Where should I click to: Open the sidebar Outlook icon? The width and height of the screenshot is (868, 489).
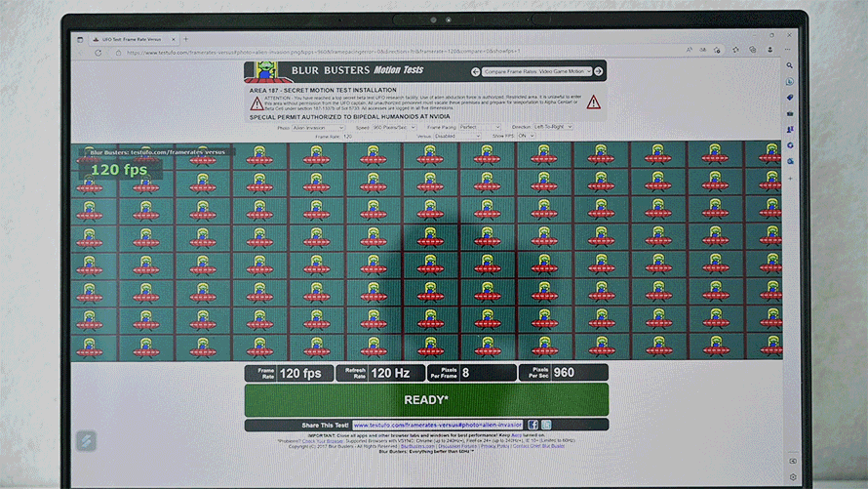click(791, 161)
